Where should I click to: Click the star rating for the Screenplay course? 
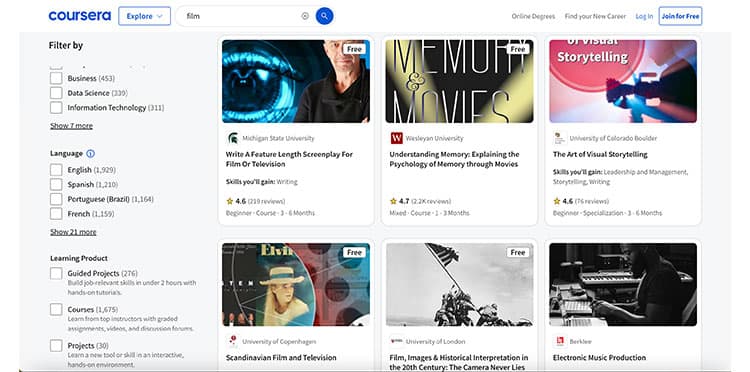[235, 201]
